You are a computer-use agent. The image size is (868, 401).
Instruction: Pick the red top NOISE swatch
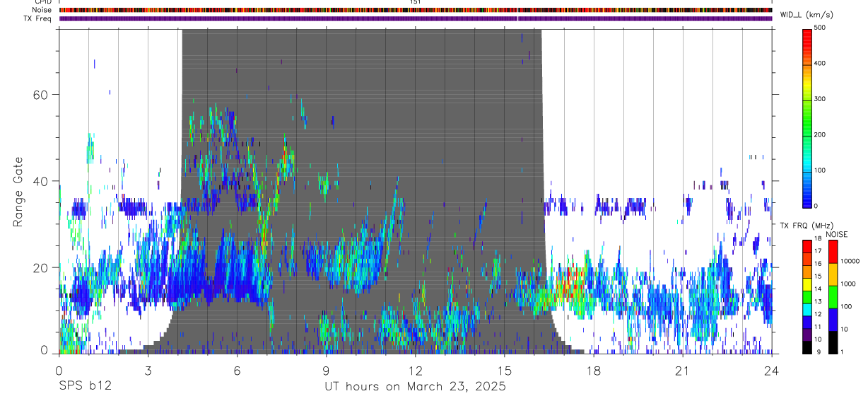[x=833, y=252]
